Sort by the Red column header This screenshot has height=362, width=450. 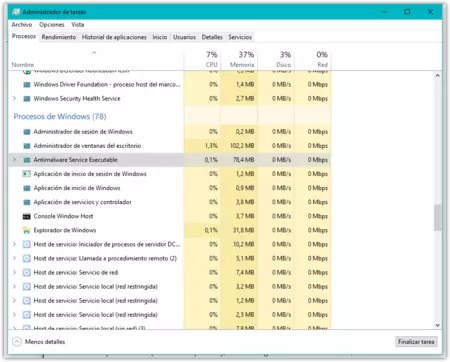pos(313,59)
